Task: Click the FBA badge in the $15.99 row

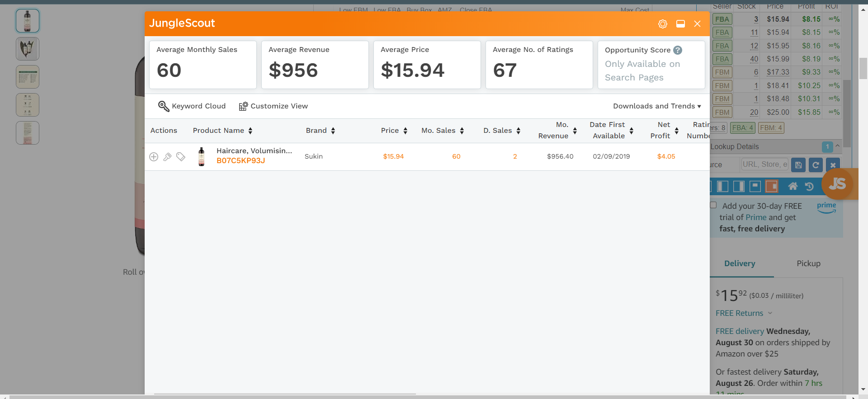Action: tap(722, 59)
